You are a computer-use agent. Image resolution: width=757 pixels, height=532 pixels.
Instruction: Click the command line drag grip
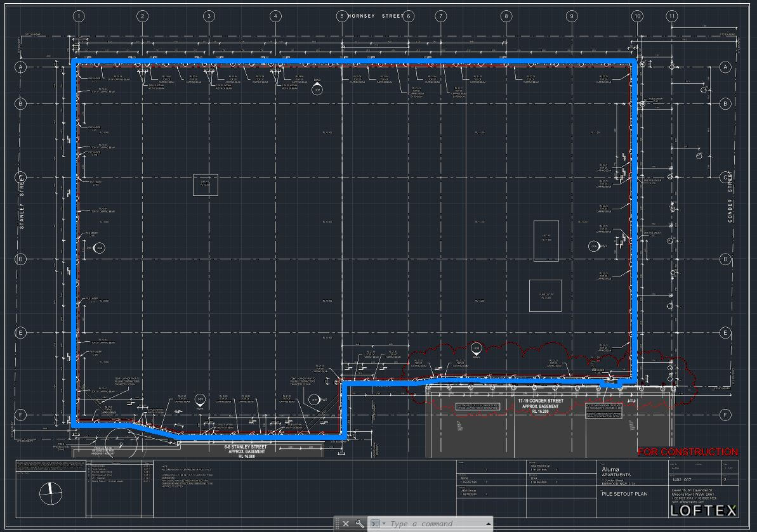click(x=337, y=524)
